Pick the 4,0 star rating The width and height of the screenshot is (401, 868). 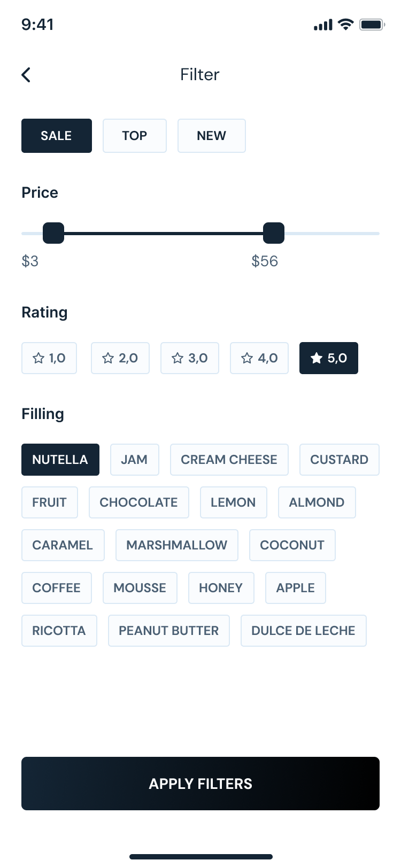259,358
